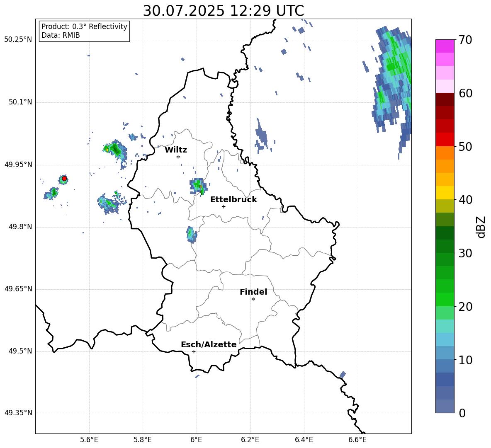
Task: Click the 5.6°E longitude label
Action: (89, 440)
